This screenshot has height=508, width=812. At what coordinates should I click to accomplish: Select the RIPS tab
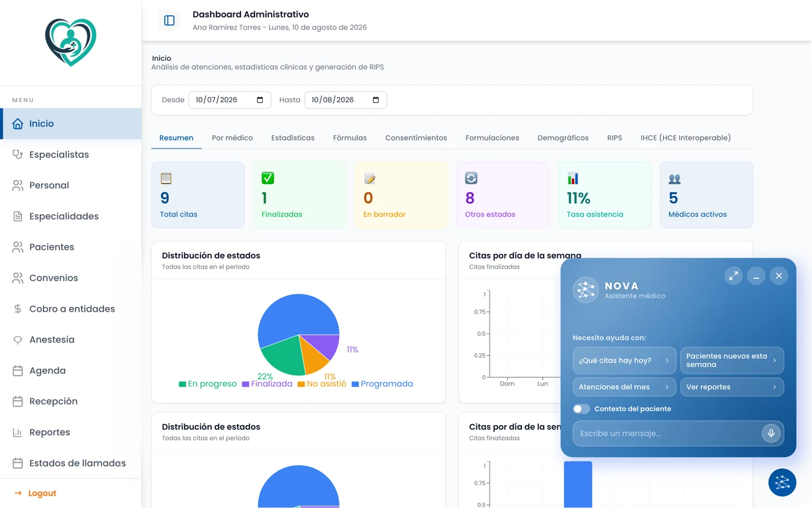coord(614,138)
